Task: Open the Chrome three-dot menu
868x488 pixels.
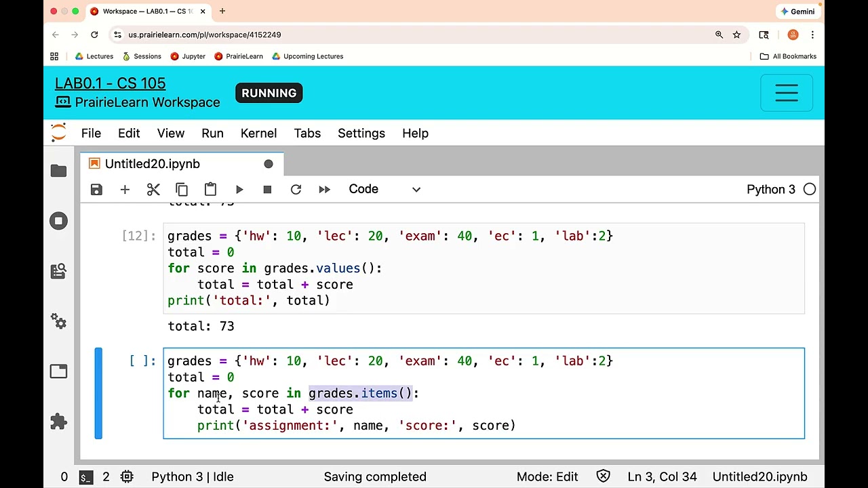Action: (812, 35)
